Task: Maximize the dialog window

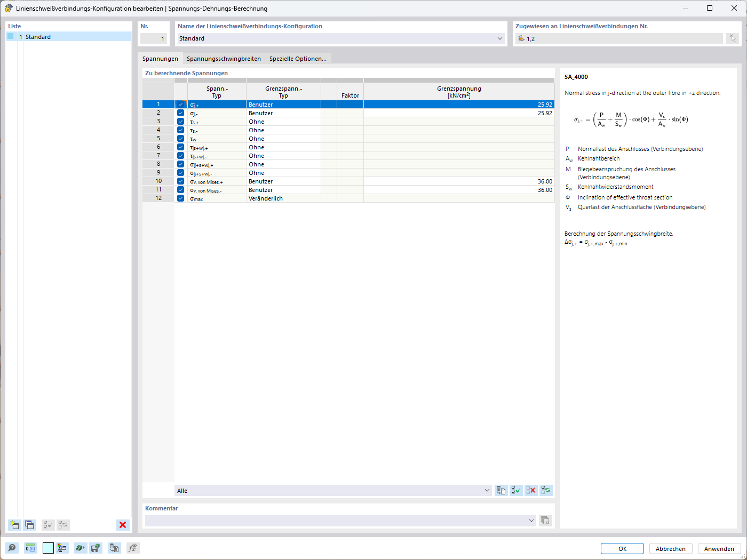Action: click(710, 8)
